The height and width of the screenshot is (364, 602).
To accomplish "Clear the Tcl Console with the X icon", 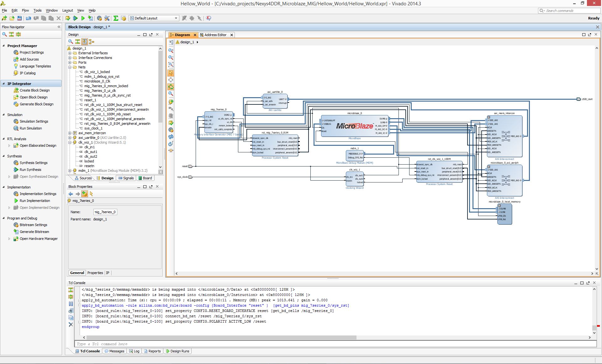I will 71,324.
